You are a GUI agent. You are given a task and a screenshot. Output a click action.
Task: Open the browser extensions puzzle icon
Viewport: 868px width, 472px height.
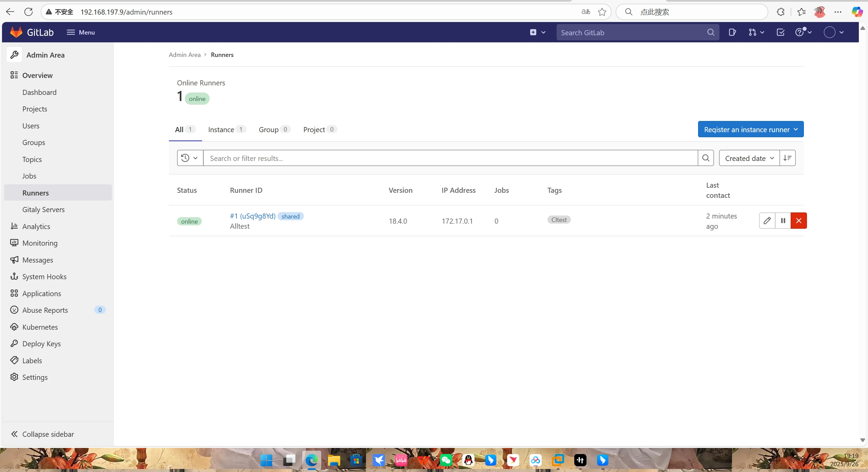[780, 12]
